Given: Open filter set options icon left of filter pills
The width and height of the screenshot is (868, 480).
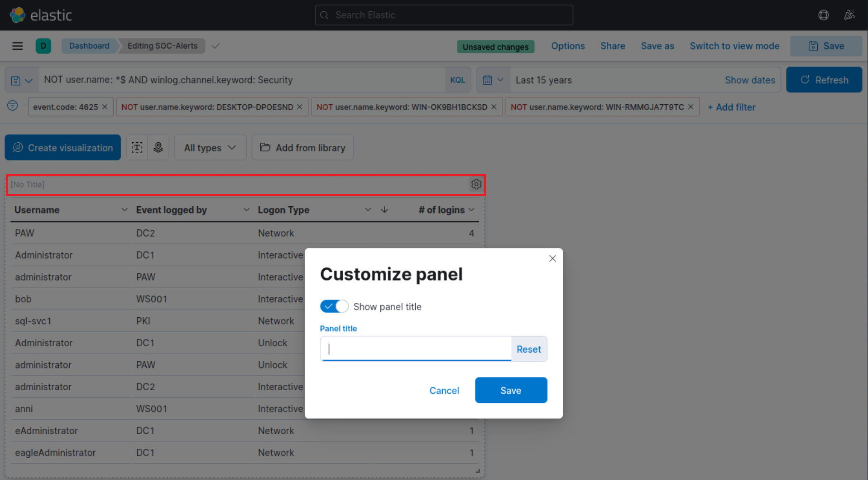Looking at the screenshot, I should point(12,106).
